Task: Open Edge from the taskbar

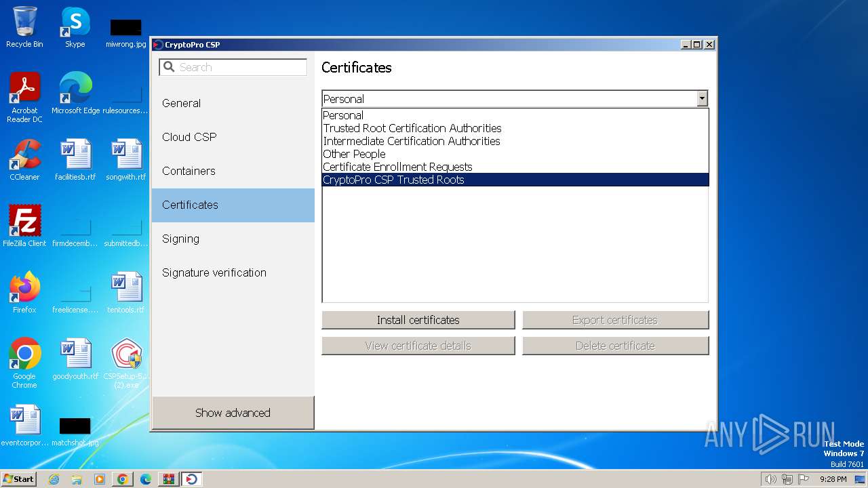Action: [x=146, y=479]
